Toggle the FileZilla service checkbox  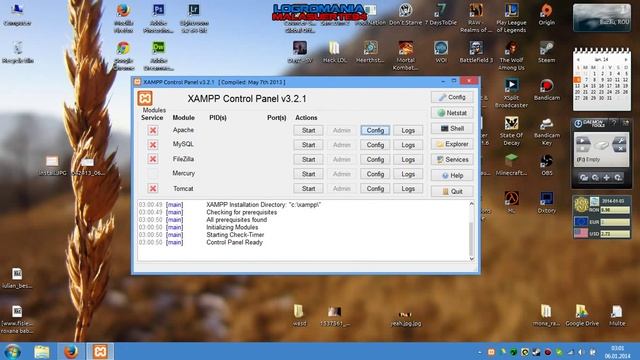pos(153,159)
